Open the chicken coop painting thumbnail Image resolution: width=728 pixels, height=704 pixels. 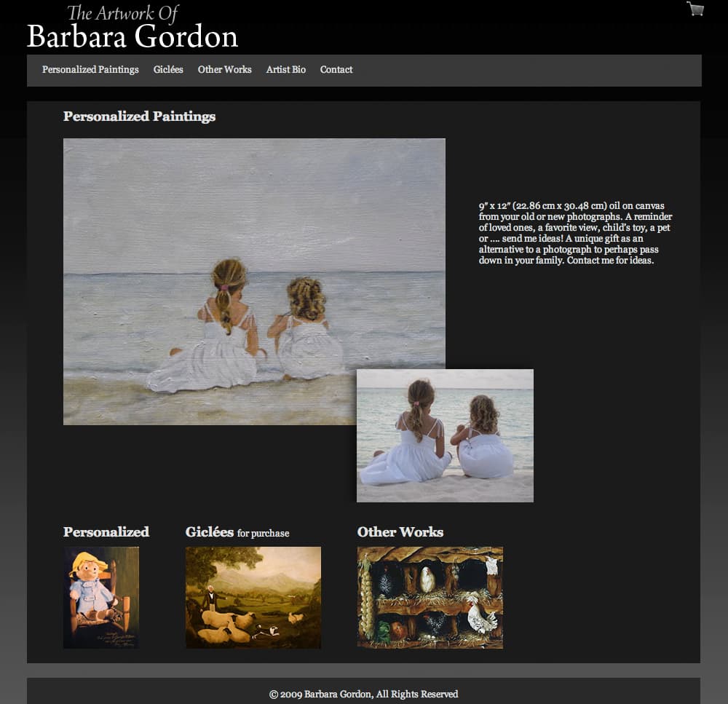tap(430, 597)
